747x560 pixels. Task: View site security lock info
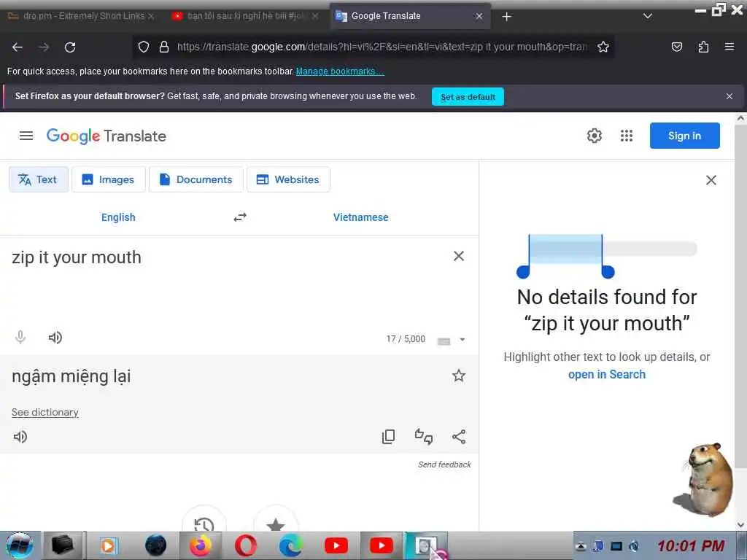tap(164, 47)
